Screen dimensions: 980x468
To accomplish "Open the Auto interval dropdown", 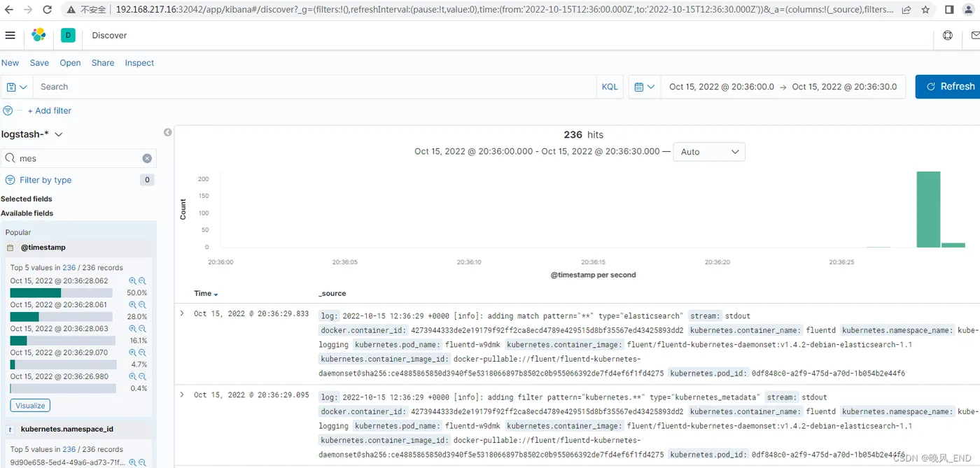I will (709, 152).
